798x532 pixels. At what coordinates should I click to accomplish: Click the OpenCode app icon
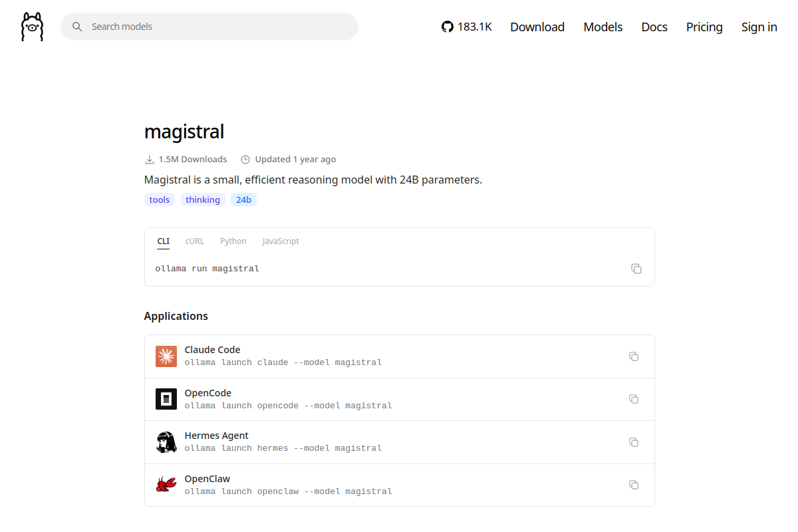[166, 399]
